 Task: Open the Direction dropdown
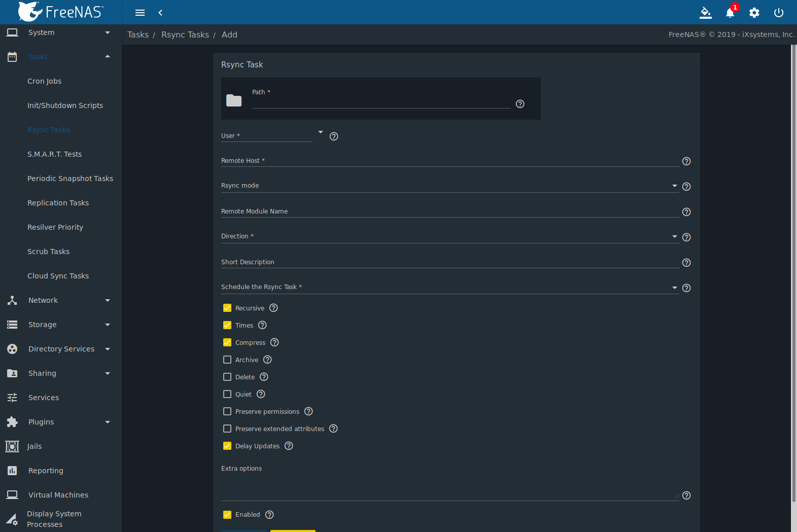449,236
